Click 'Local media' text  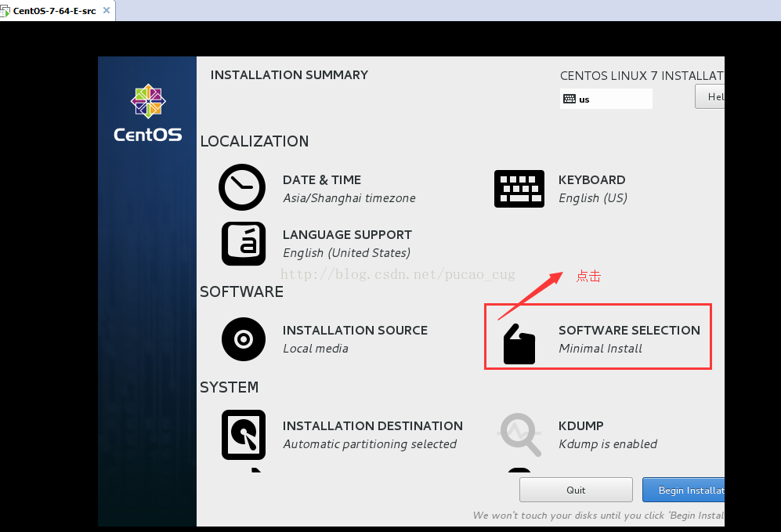pos(315,349)
